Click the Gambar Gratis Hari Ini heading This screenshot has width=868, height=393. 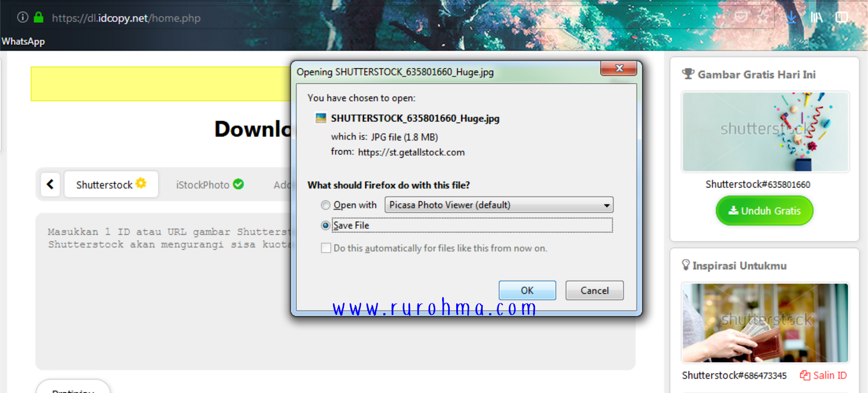[756, 74]
